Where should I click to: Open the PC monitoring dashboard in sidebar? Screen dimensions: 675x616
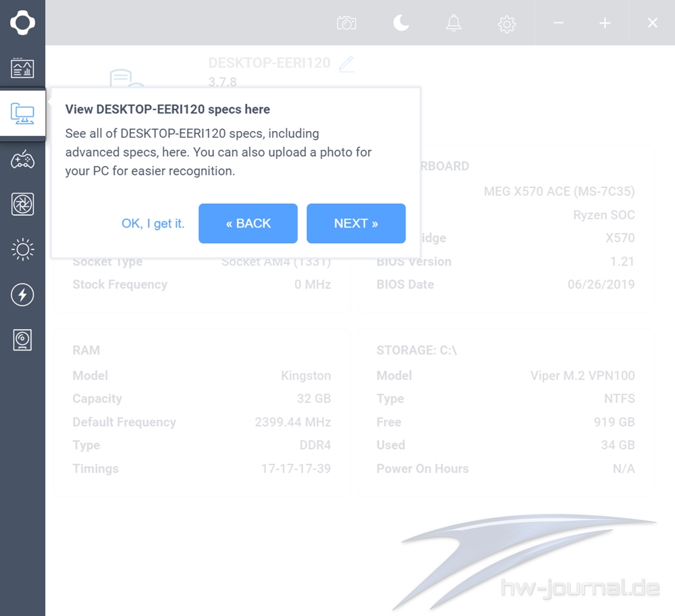tap(22, 68)
